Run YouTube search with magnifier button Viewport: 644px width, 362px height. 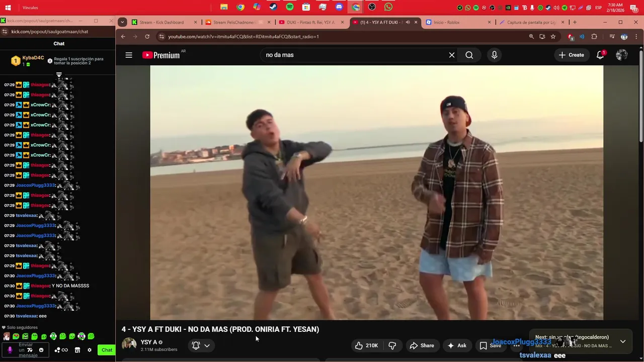[469, 55]
